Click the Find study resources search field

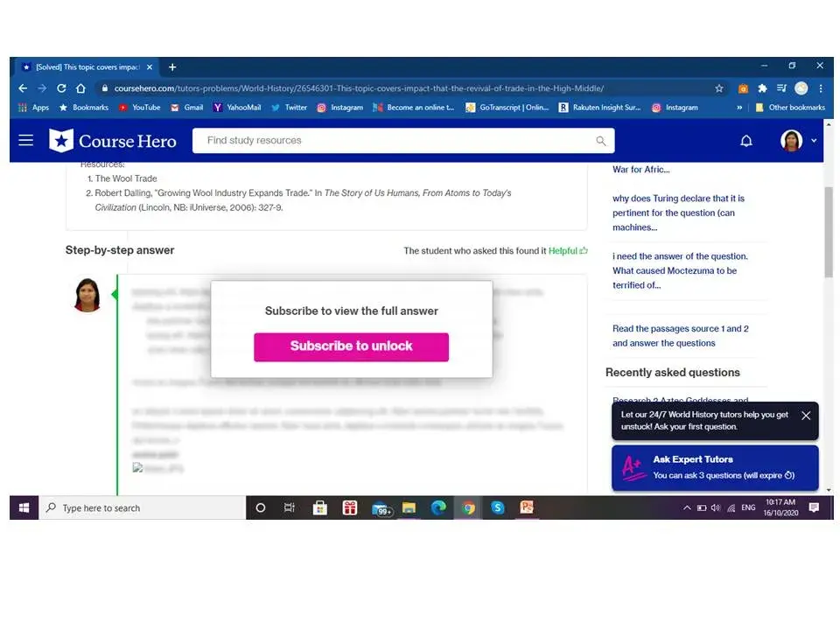point(394,141)
